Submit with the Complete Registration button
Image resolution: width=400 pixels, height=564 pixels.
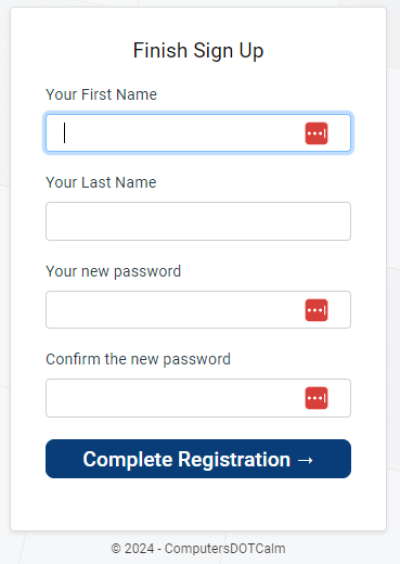coord(198,459)
